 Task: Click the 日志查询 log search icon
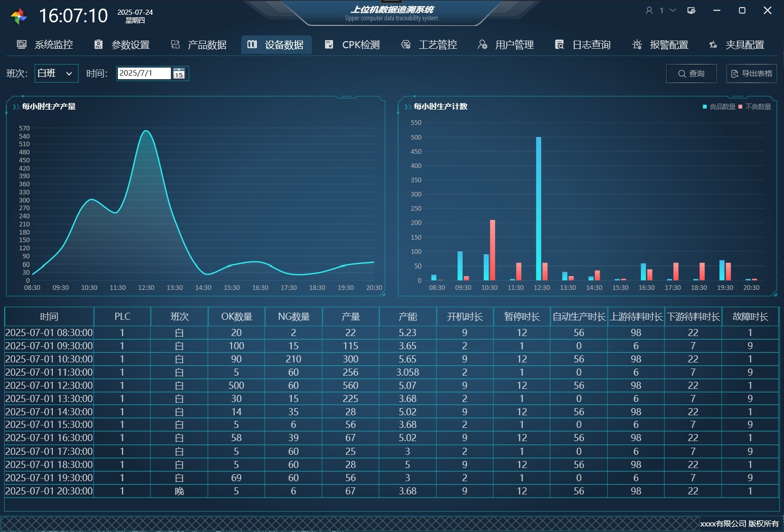(x=559, y=45)
